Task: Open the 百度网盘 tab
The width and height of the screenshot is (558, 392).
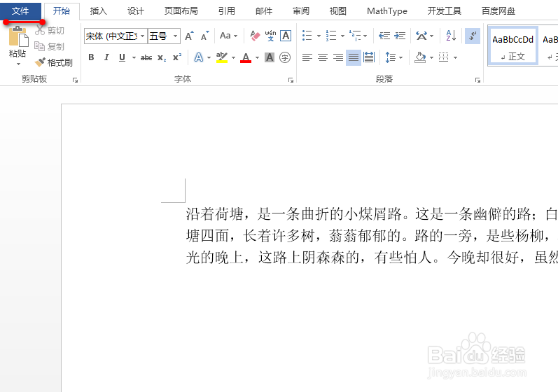Action: point(498,11)
